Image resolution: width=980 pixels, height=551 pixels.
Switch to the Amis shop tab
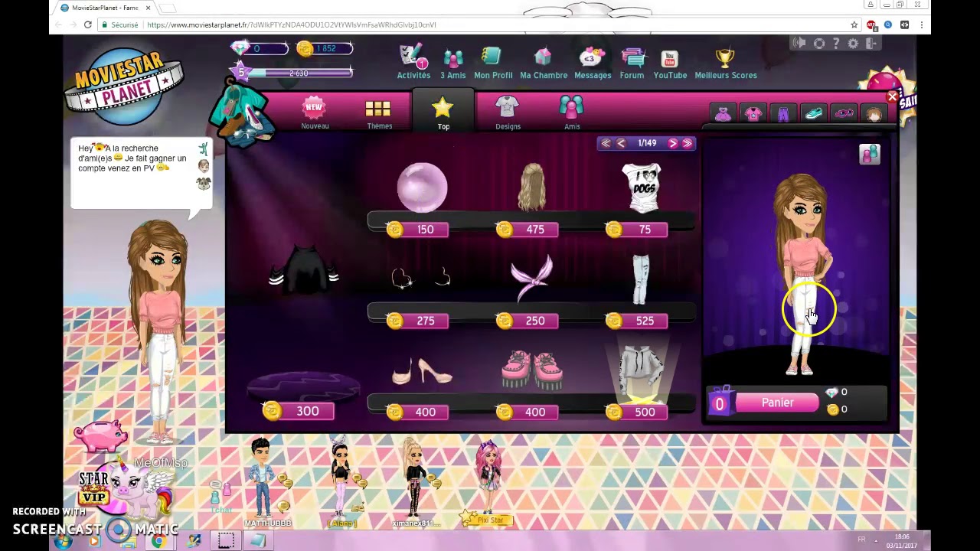pos(571,112)
